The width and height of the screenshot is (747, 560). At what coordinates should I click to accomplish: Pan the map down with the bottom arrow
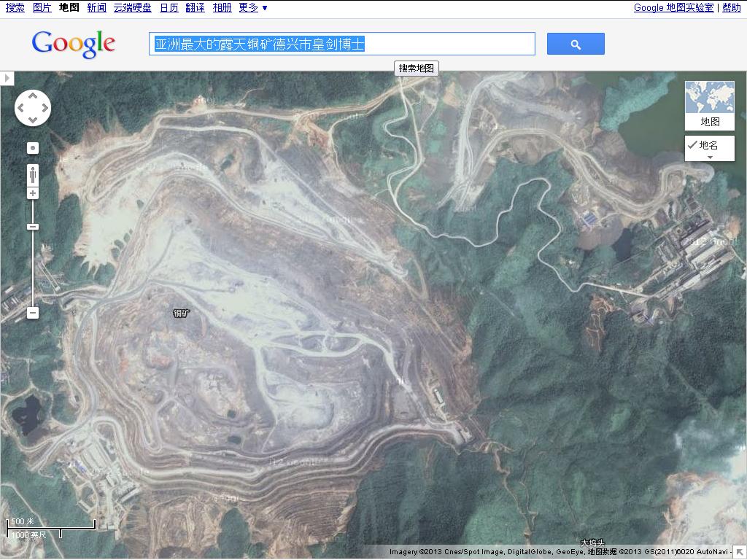pyautogui.click(x=33, y=120)
